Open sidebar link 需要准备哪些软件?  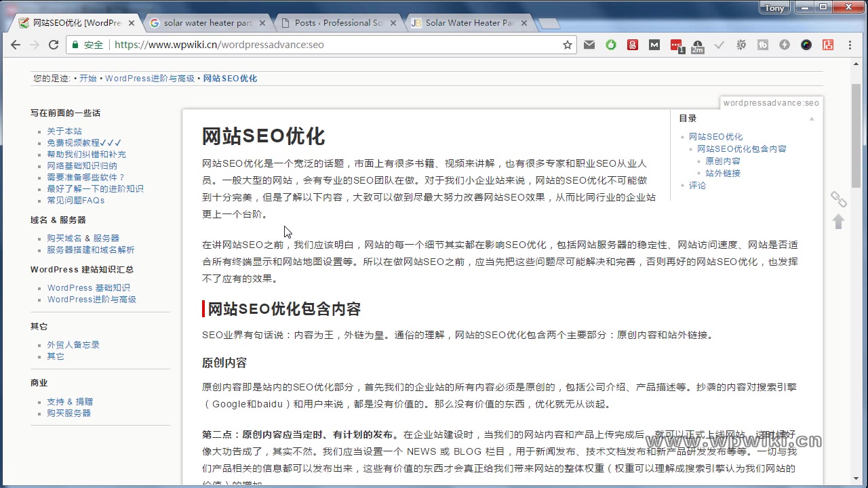[x=86, y=178]
